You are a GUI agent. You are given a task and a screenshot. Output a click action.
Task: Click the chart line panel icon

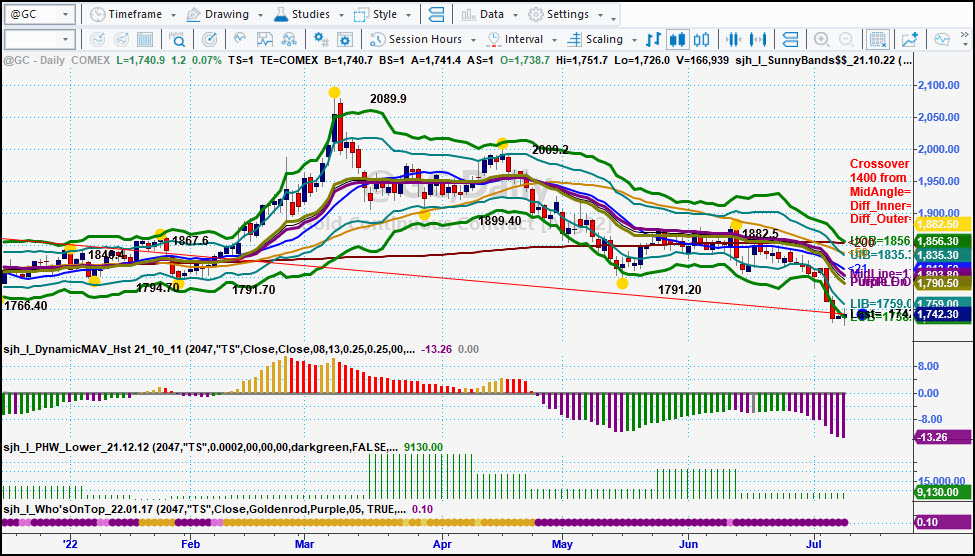tap(265, 40)
